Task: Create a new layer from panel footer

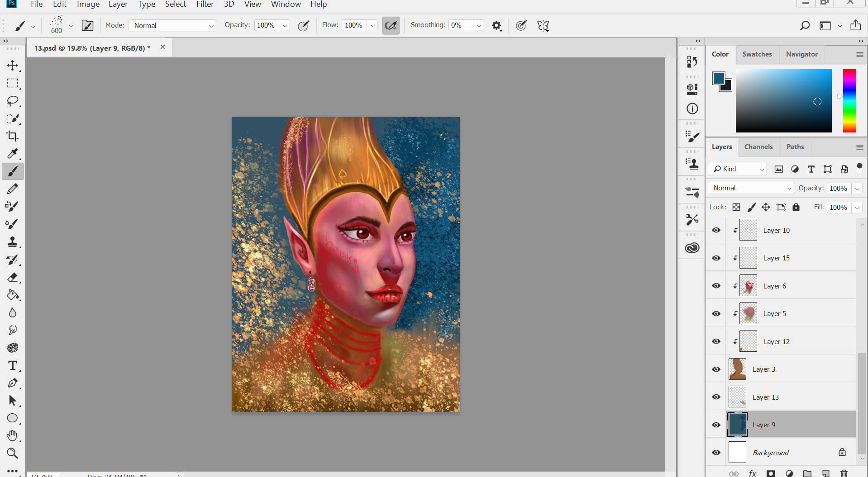Action: 826,473
